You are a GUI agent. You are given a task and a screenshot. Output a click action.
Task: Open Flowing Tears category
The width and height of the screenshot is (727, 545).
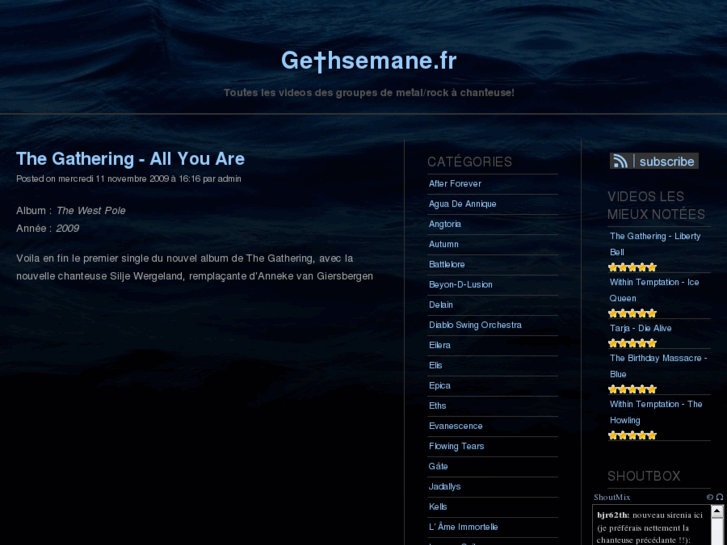[x=456, y=446]
